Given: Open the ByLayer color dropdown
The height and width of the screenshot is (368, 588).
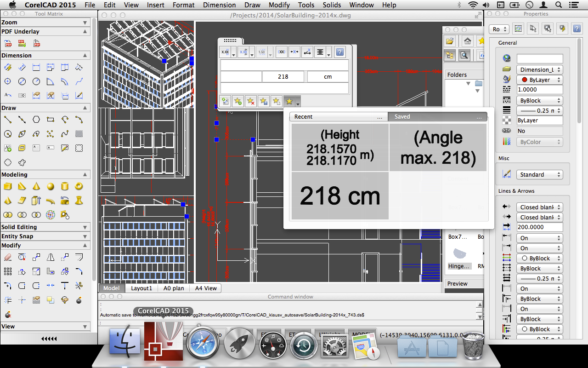Looking at the screenshot, I should (x=539, y=80).
